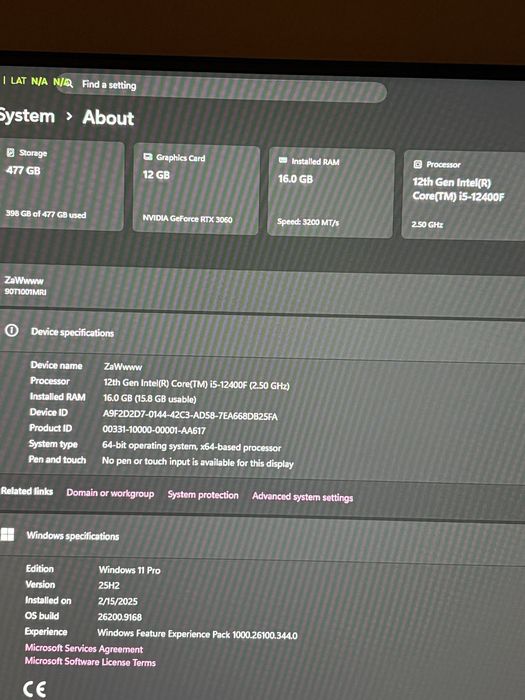The width and height of the screenshot is (525, 700).
Task: Click the Installed RAM icon
Action: (x=283, y=160)
